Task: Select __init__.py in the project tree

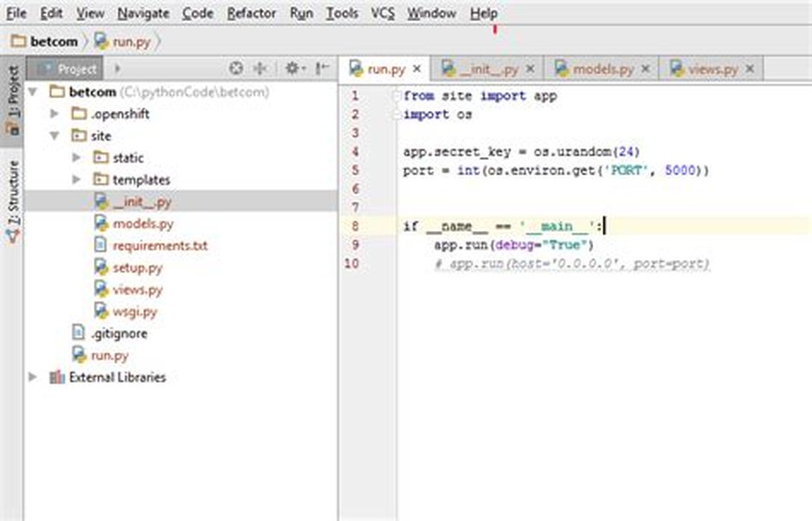Action: (x=182, y=201)
